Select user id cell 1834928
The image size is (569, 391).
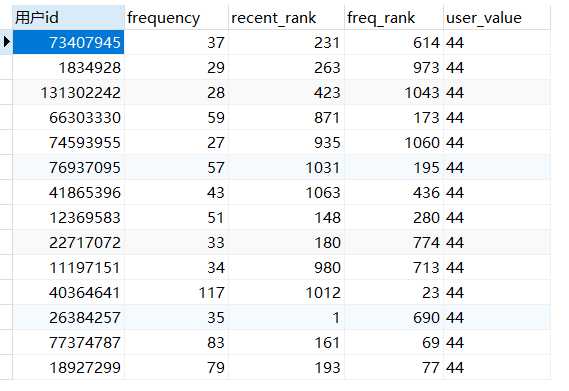click(68, 68)
